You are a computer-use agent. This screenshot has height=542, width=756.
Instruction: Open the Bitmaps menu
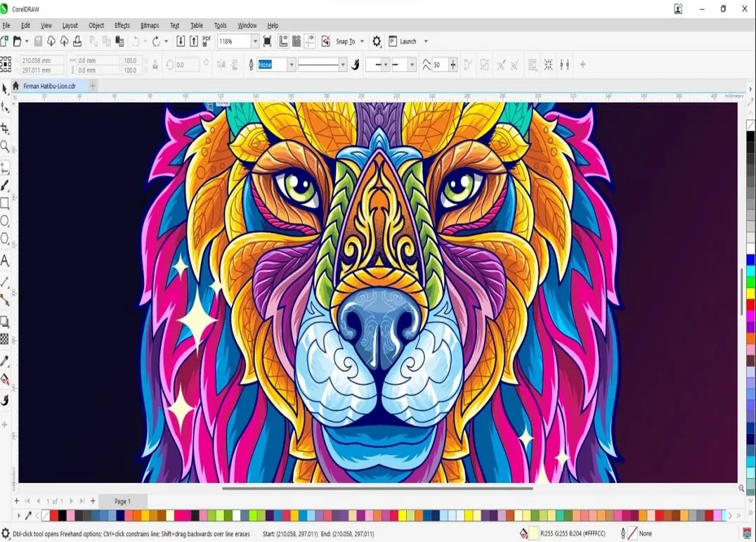pos(150,25)
